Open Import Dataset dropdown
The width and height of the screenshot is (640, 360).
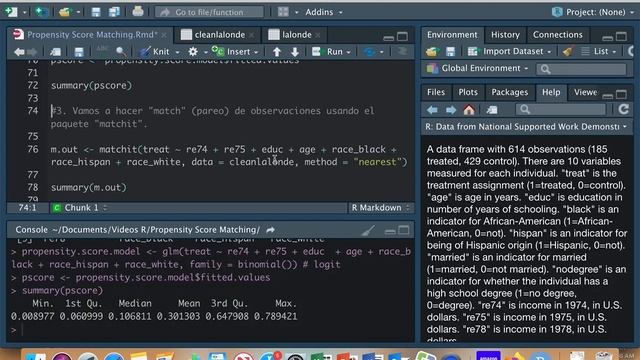(509, 51)
